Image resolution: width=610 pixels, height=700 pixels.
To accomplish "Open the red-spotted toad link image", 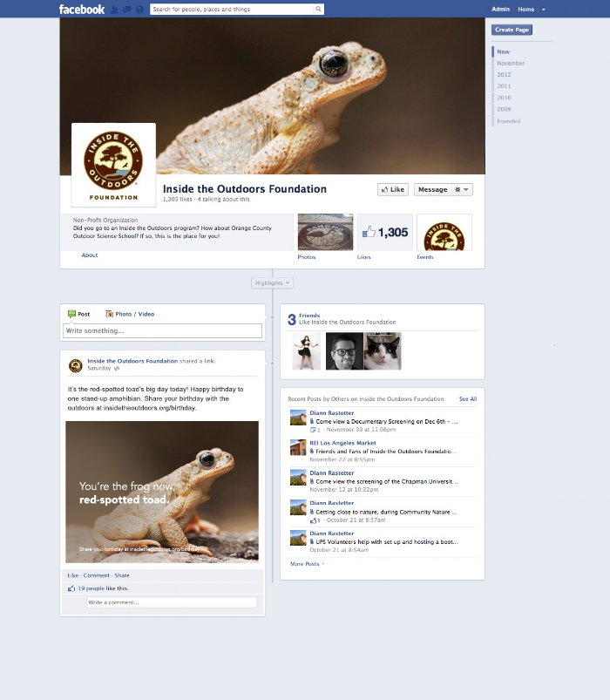I will (x=162, y=492).
